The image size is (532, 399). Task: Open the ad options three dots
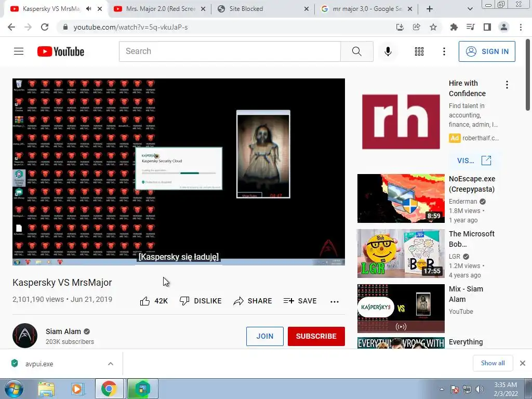507,85
